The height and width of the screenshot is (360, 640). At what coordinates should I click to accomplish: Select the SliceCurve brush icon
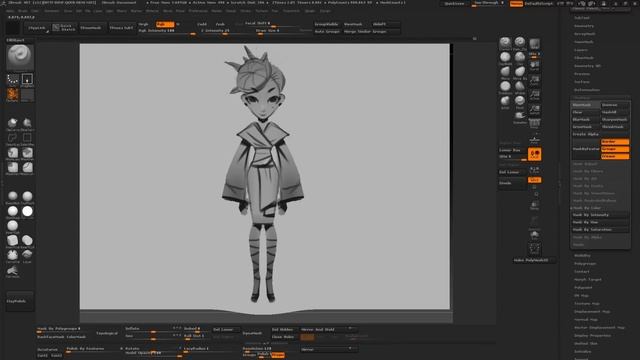coord(27,123)
